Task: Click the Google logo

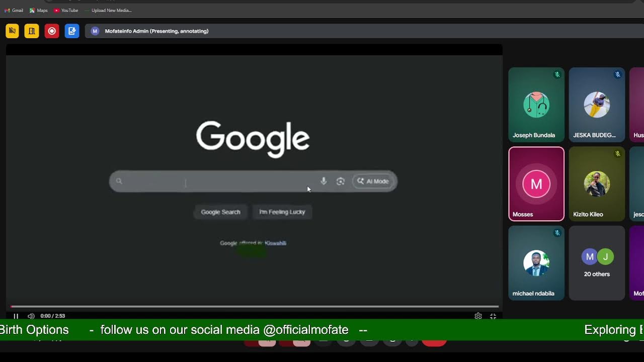Action: (x=253, y=139)
